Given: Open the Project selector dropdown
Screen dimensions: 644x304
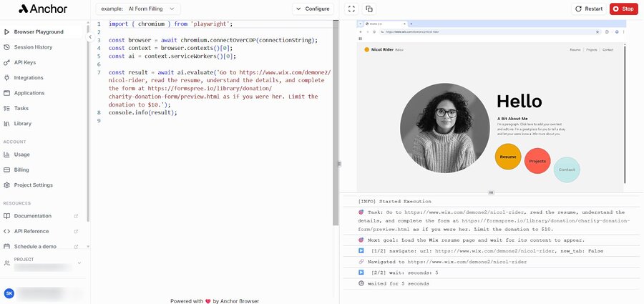Looking at the screenshot, I should (43, 263).
